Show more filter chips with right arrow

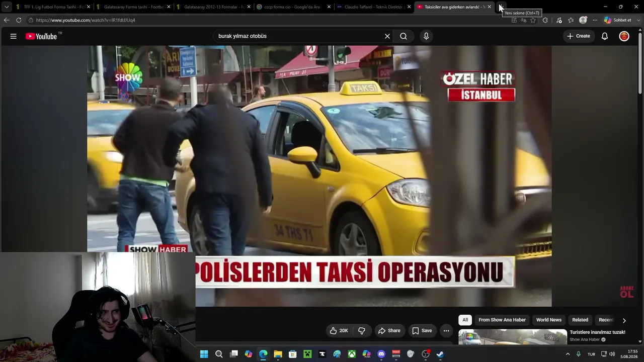pos(624,320)
